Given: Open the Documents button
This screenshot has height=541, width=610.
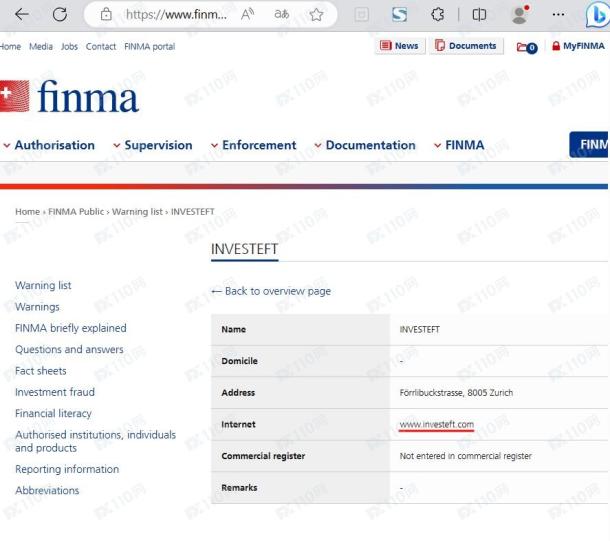Looking at the screenshot, I should tap(466, 46).
